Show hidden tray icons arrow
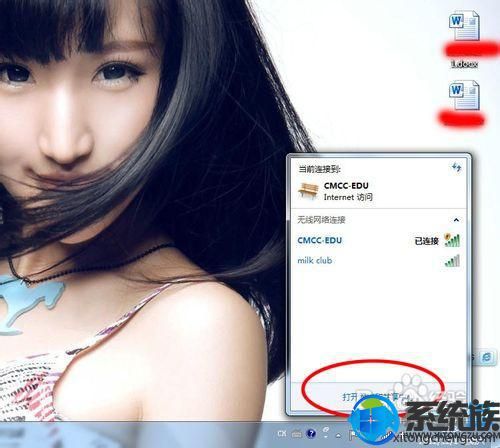This screenshot has width=500, height=448. (339, 435)
